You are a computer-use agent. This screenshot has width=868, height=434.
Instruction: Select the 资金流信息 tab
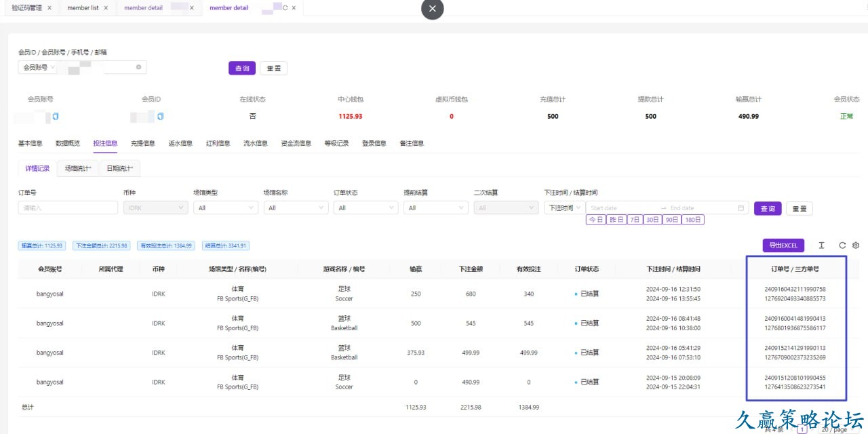click(x=296, y=143)
